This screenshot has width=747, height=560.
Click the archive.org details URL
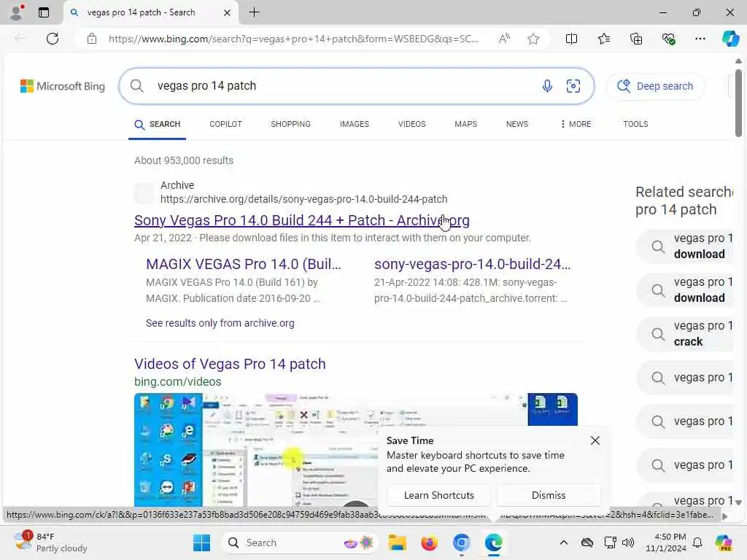point(304,199)
